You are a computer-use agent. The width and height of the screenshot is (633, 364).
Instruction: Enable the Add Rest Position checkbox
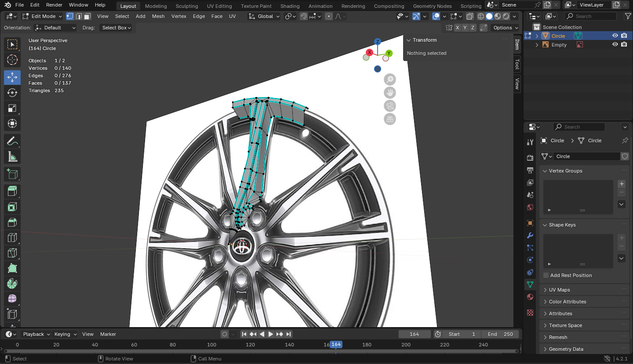tap(546, 275)
